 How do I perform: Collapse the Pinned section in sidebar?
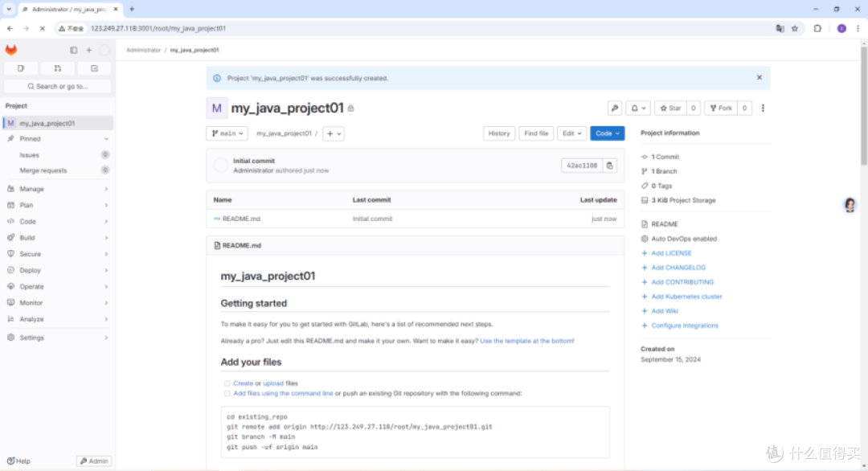[58, 139]
